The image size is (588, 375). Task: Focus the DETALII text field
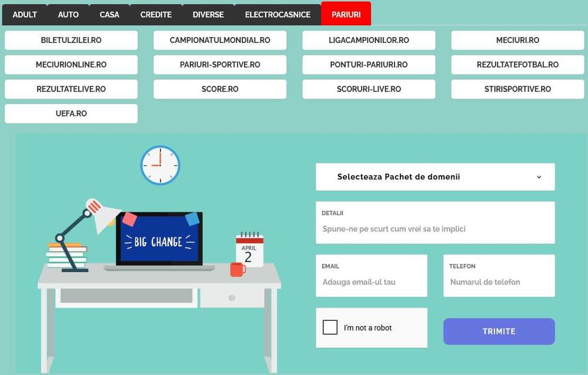pos(435,222)
